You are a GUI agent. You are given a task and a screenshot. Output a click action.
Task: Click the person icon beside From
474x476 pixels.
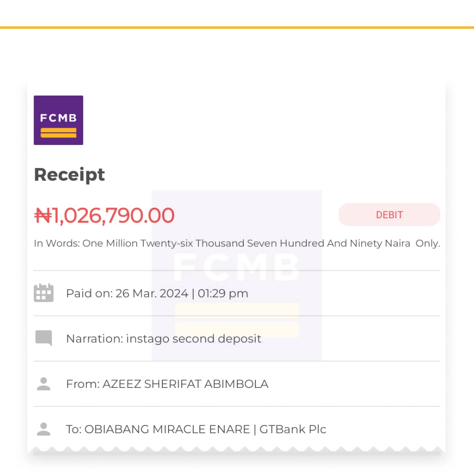click(44, 384)
